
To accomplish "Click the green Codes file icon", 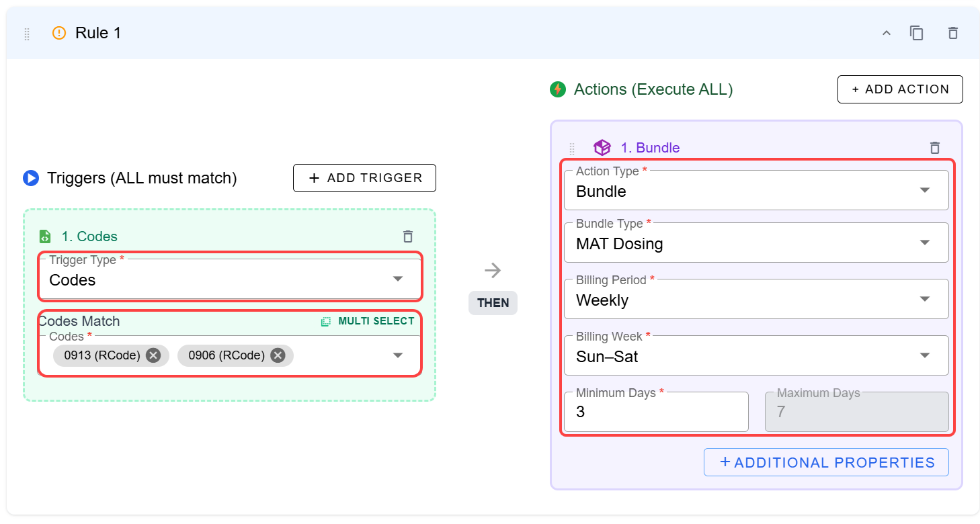I will [x=45, y=236].
